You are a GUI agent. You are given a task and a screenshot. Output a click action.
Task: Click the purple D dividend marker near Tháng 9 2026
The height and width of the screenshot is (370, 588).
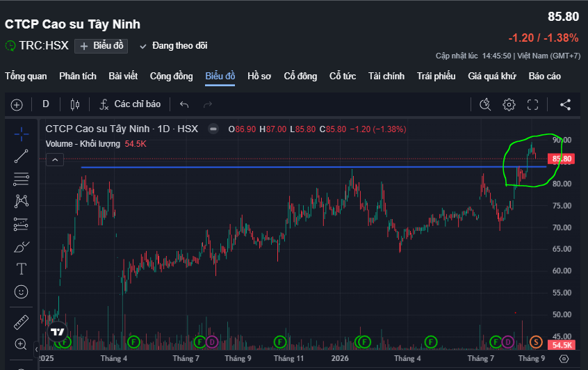pyautogui.click(x=508, y=342)
